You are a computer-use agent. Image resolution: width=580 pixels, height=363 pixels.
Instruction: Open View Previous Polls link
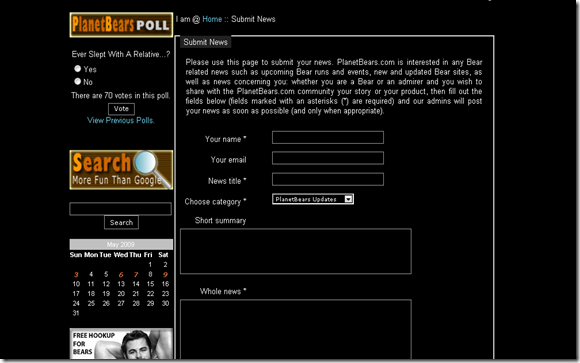121,120
